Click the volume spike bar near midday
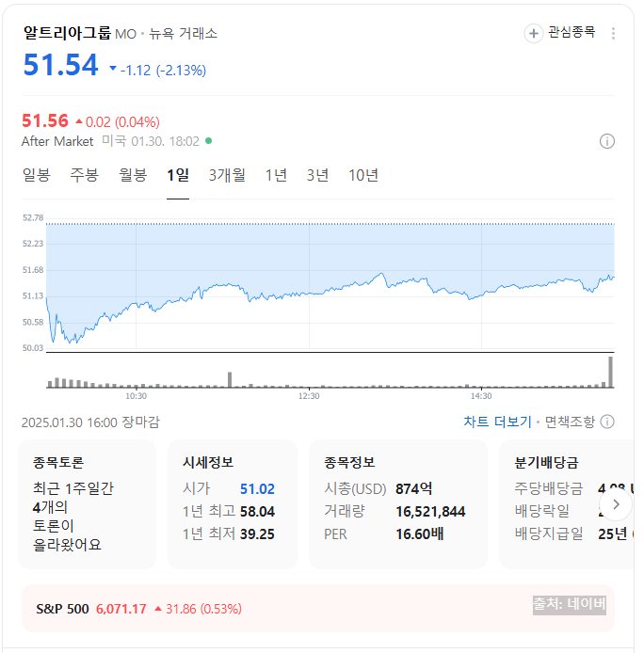The height and width of the screenshot is (653, 644). (x=230, y=379)
